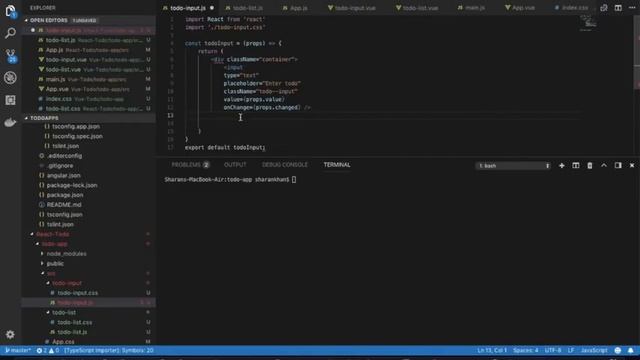Click the feedback smiley in status bar
This screenshot has height=360, width=640.
(618, 350)
